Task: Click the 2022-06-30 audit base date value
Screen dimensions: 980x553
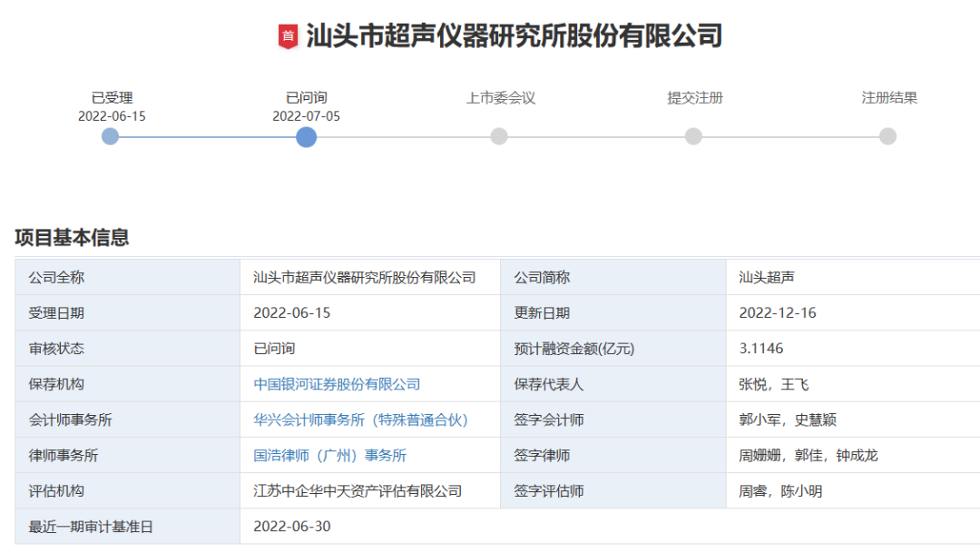Action: (292, 527)
